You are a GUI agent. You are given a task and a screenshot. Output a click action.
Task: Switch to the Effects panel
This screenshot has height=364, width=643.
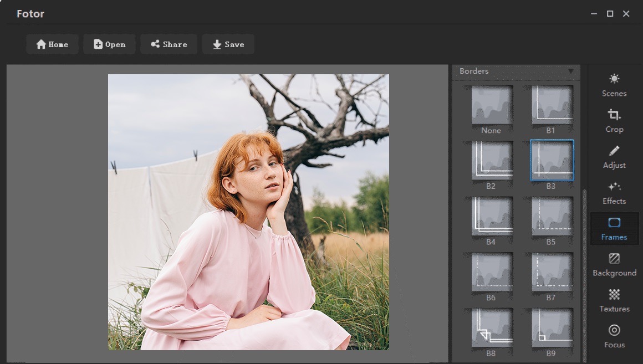point(614,193)
